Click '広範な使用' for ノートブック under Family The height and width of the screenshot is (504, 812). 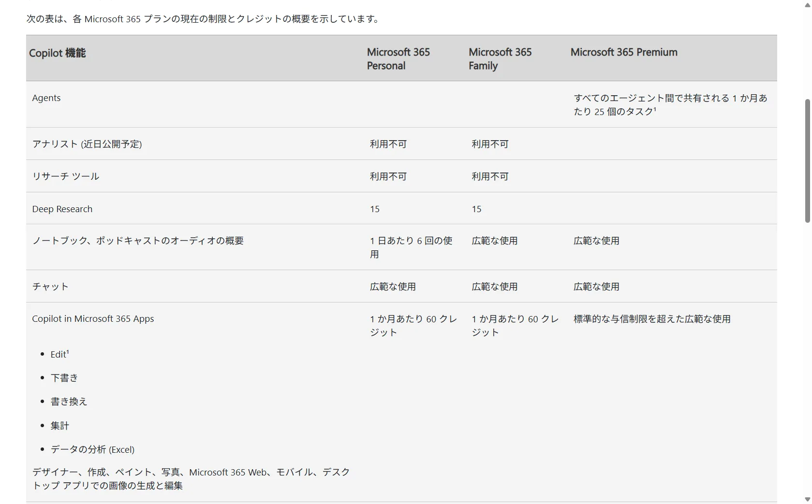click(495, 241)
